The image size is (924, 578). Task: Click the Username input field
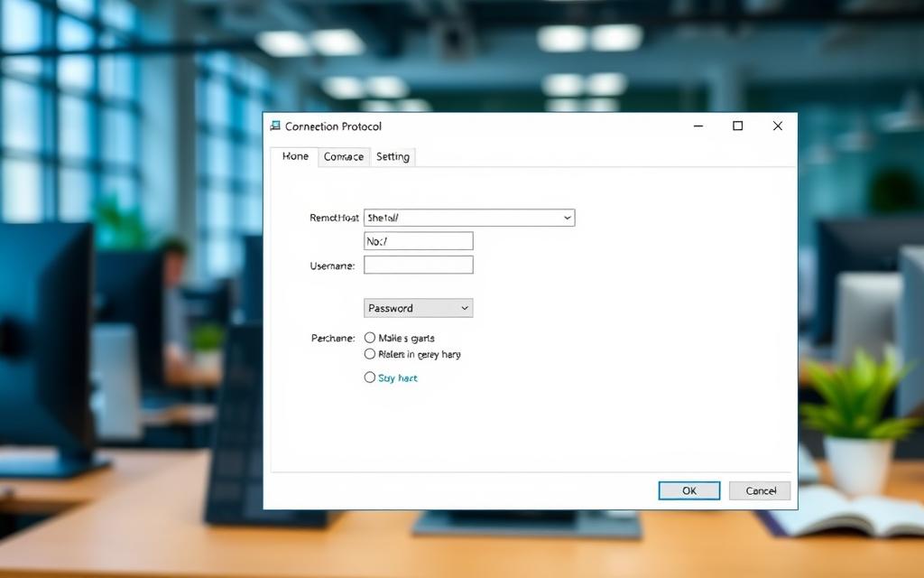click(x=418, y=265)
